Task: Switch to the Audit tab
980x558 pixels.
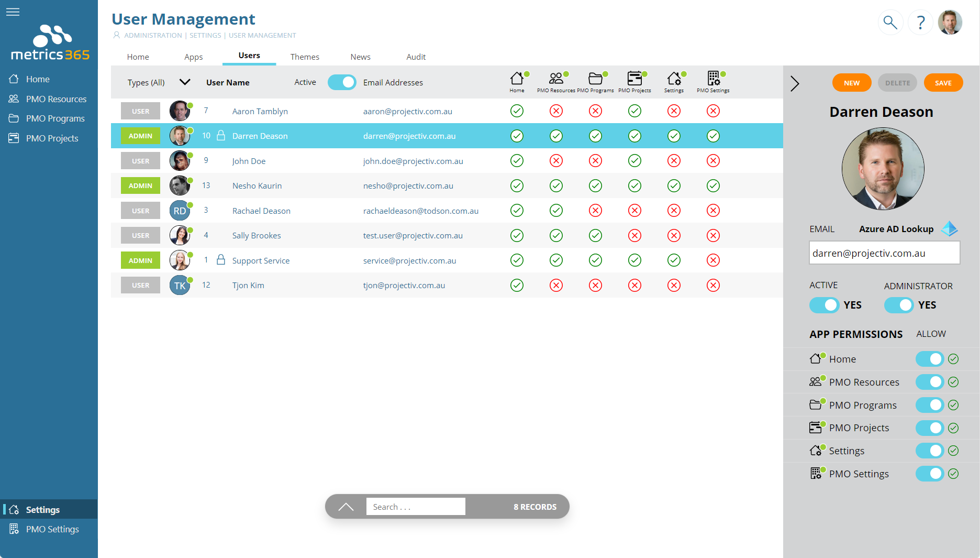Action: [416, 57]
